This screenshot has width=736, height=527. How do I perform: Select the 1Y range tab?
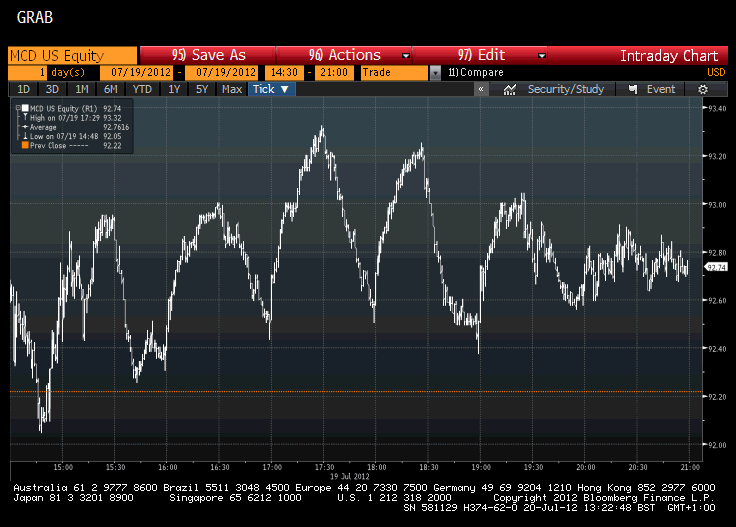(x=174, y=89)
